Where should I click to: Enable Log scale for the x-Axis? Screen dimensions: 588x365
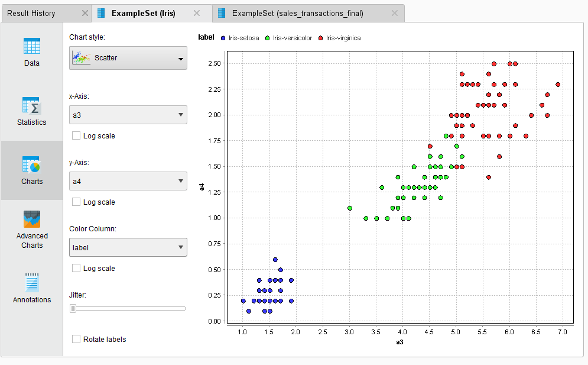click(75, 135)
